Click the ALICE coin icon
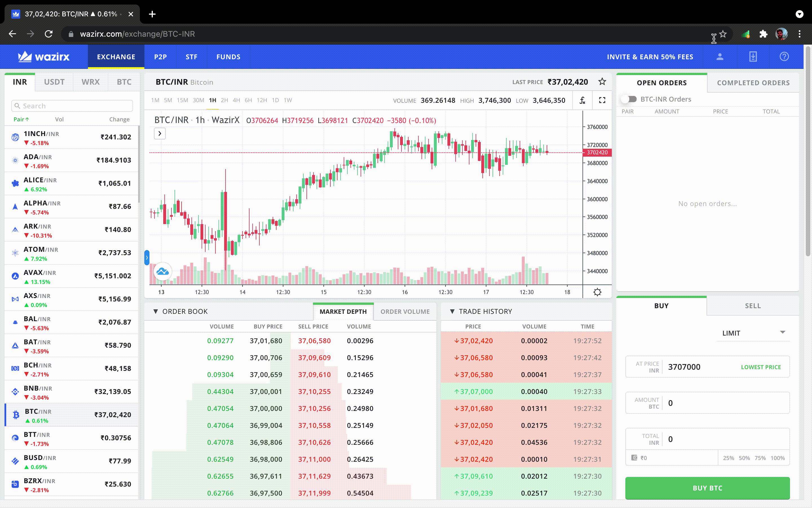 [x=15, y=183]
